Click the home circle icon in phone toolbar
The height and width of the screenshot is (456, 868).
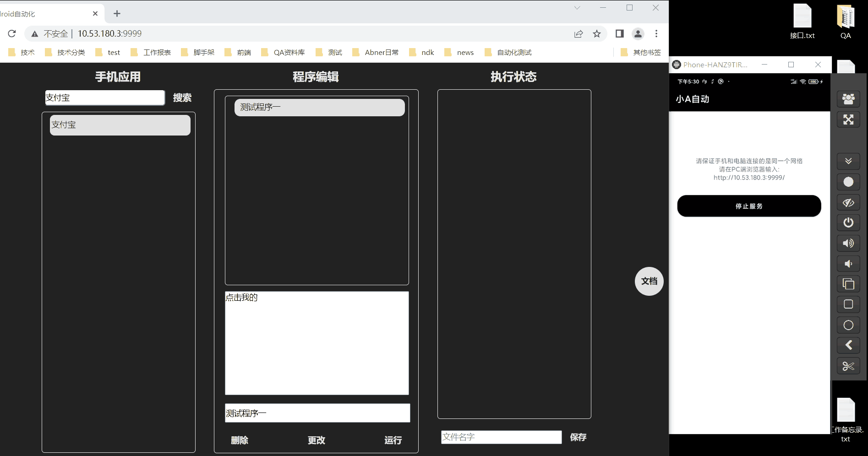[x=848, y=325]
